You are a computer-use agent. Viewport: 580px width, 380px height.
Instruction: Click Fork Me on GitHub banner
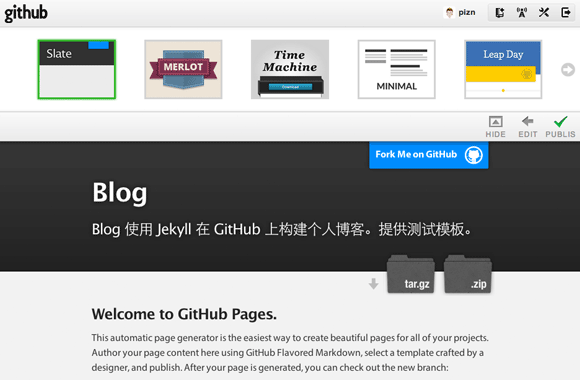(429, 155)
